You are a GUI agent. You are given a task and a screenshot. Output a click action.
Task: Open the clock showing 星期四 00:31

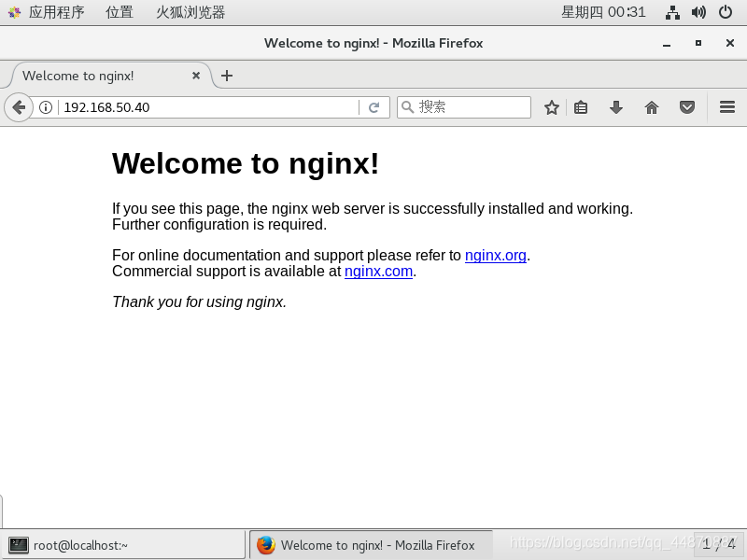[603, 12]
